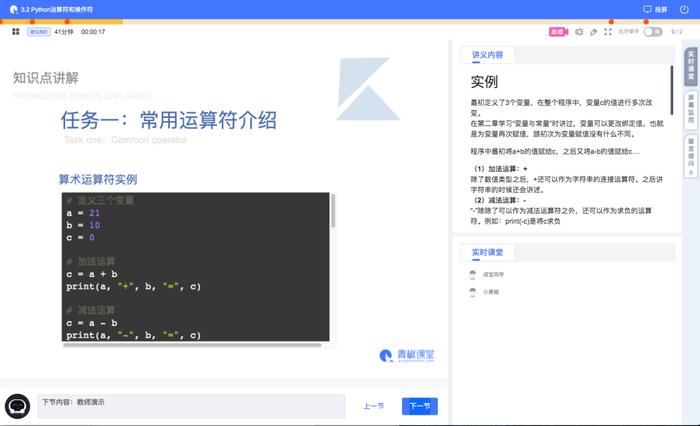Click the 下节内容 note field
700x426 pixels.
[x=191, y=406]
